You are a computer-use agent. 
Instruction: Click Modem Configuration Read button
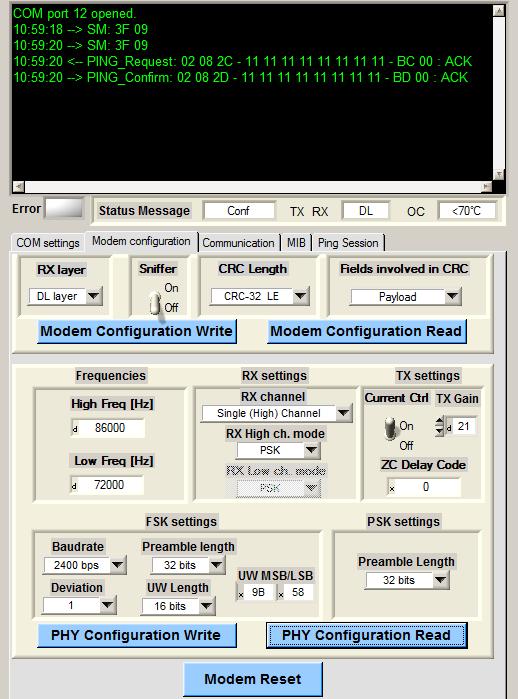pyautogui.click(x=366, y=331)
